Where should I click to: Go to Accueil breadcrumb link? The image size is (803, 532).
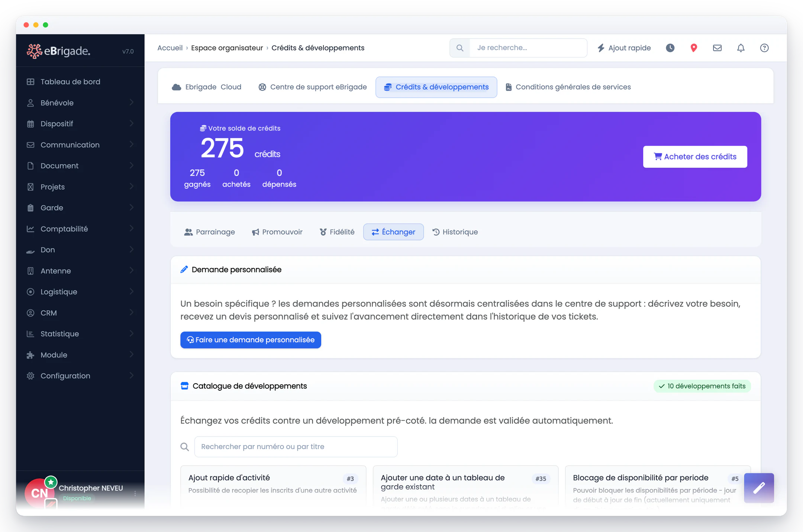(x=170, y=48)
